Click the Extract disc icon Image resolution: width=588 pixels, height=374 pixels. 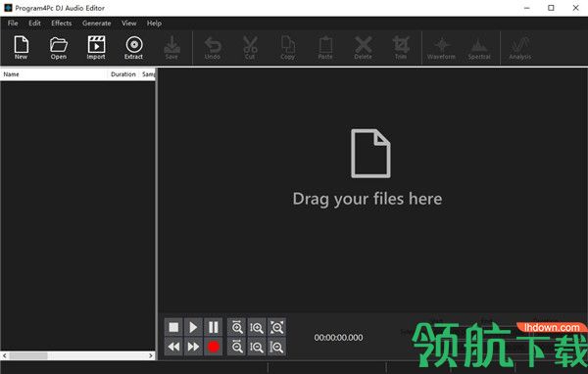pyautogui.click(x=134, y=47)
